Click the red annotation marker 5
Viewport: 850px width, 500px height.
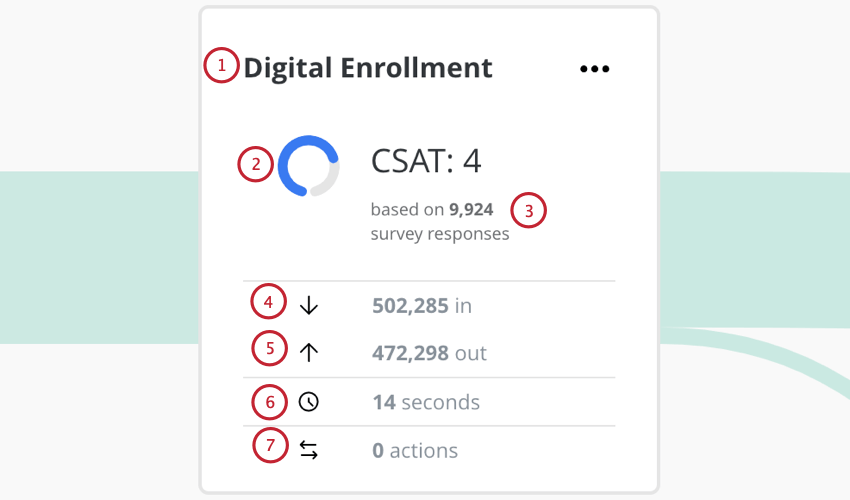pyautogui.click(x=269, y=348)
